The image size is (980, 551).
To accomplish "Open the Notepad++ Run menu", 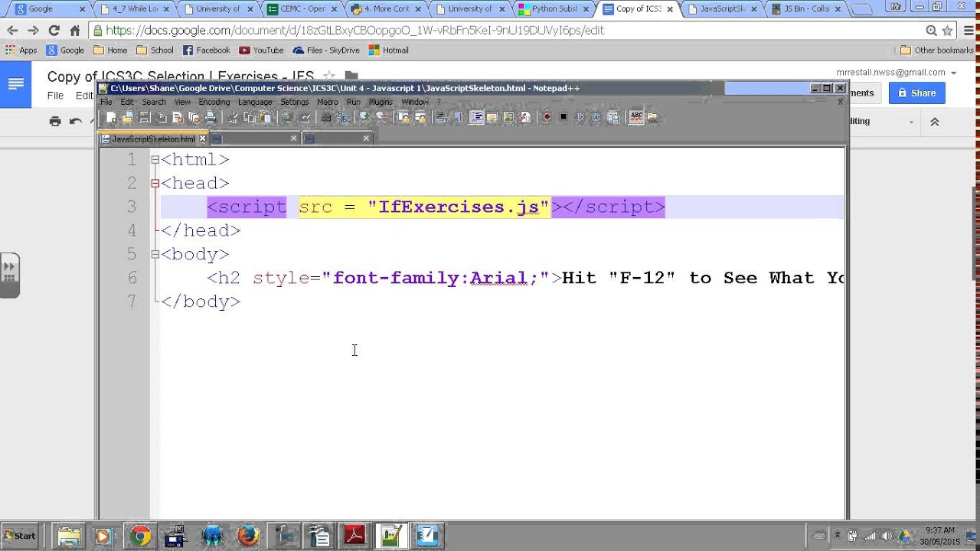I will coord(353,102).
